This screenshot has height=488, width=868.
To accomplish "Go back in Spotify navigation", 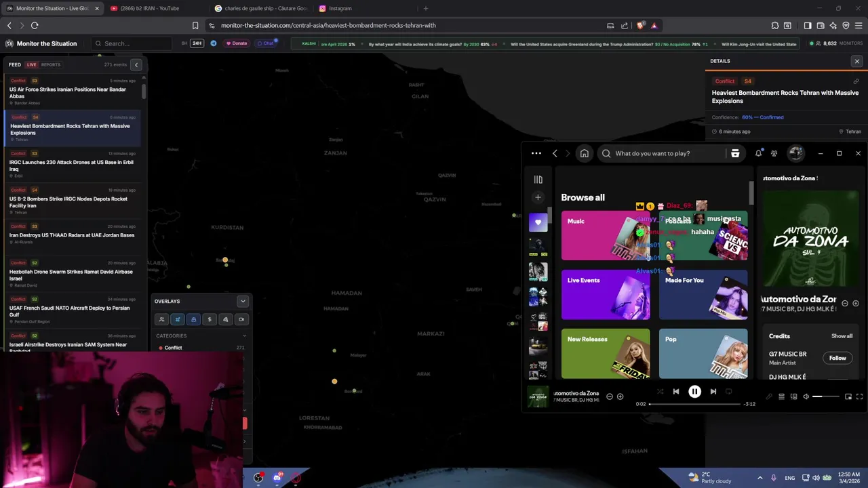I will [x=555, y=153].
